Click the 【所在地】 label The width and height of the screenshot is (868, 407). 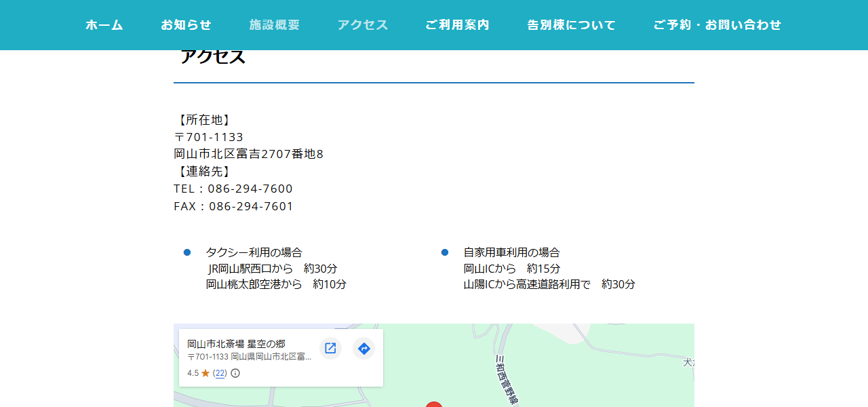pyautogui.click(x=203, y=120)
